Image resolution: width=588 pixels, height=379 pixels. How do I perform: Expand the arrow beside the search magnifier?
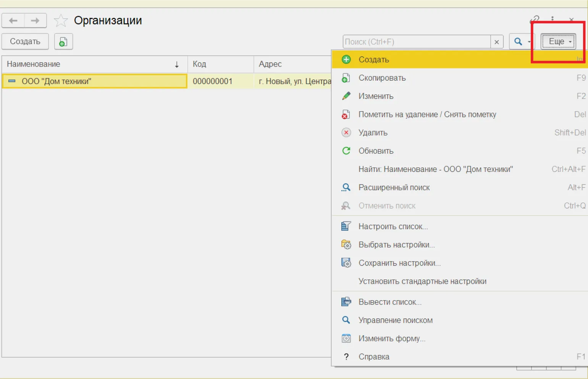point(529,42)
